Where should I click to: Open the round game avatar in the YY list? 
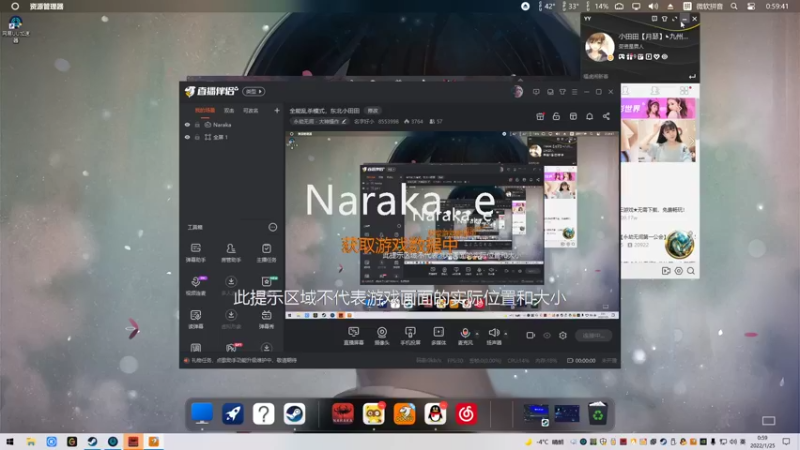680,244
